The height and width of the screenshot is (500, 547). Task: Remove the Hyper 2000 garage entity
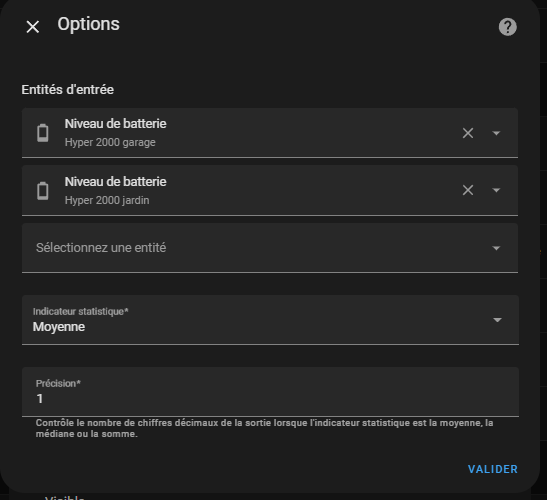(468, 133)
